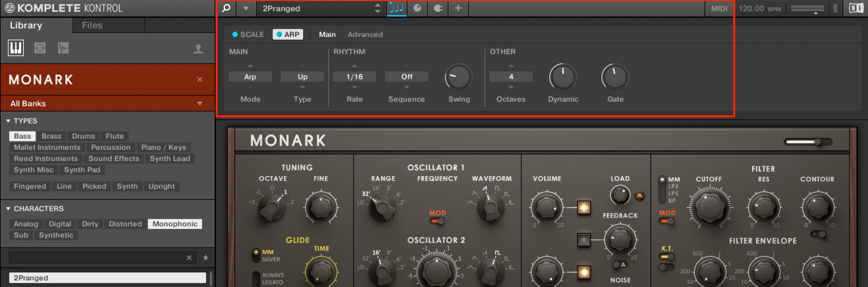868x287 pixels.
Task: Click the Komplete Kontrol logo
Action: 64,8
